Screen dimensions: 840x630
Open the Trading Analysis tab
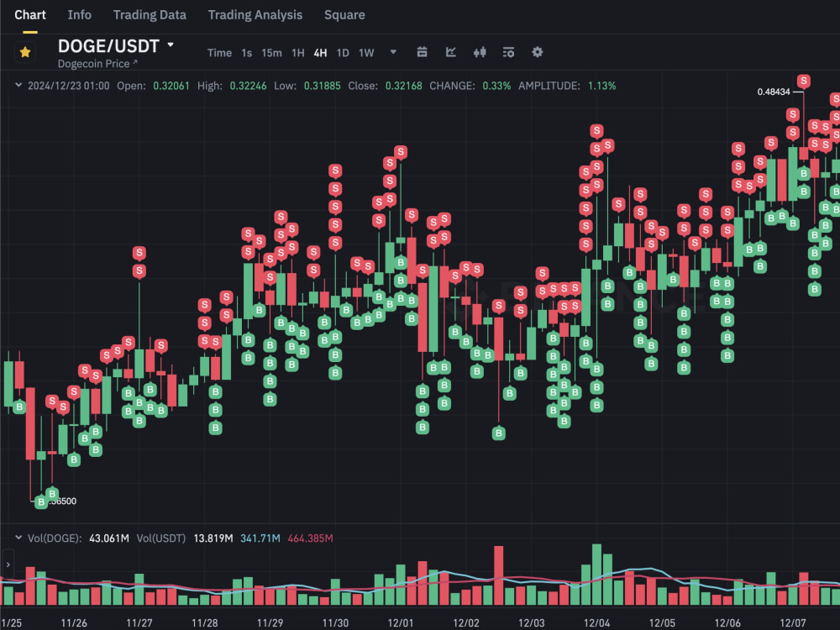coord(255,15)
